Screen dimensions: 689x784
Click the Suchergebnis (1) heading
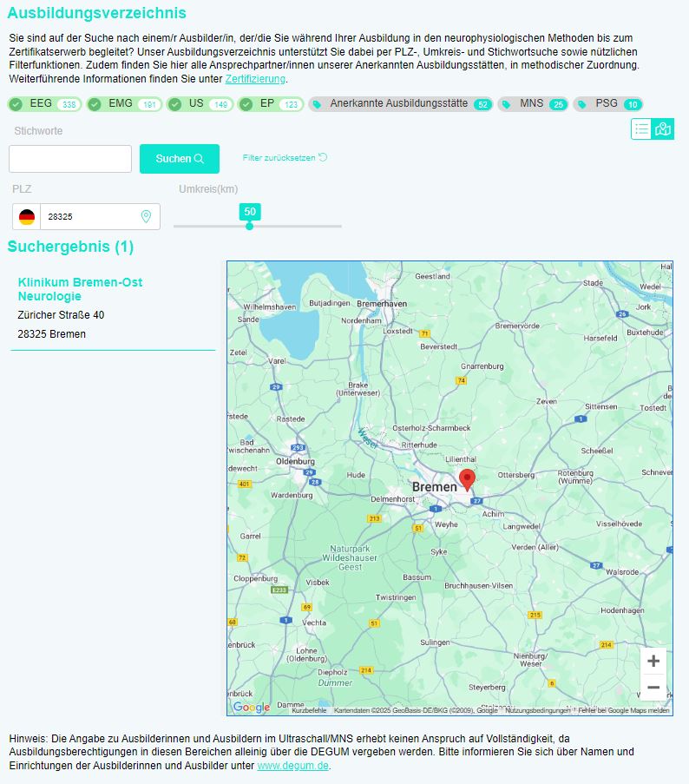tap(70, 247)
